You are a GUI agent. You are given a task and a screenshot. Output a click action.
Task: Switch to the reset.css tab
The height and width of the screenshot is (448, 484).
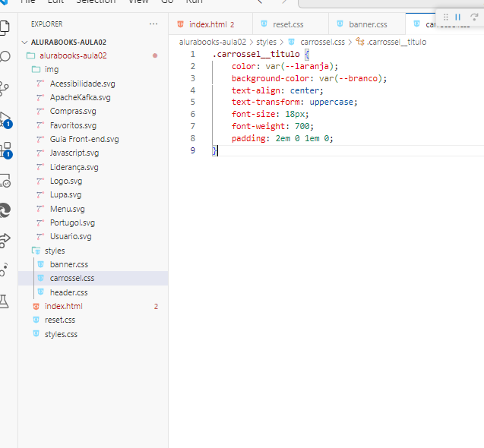pyautogui.click(x=290, y=24)
